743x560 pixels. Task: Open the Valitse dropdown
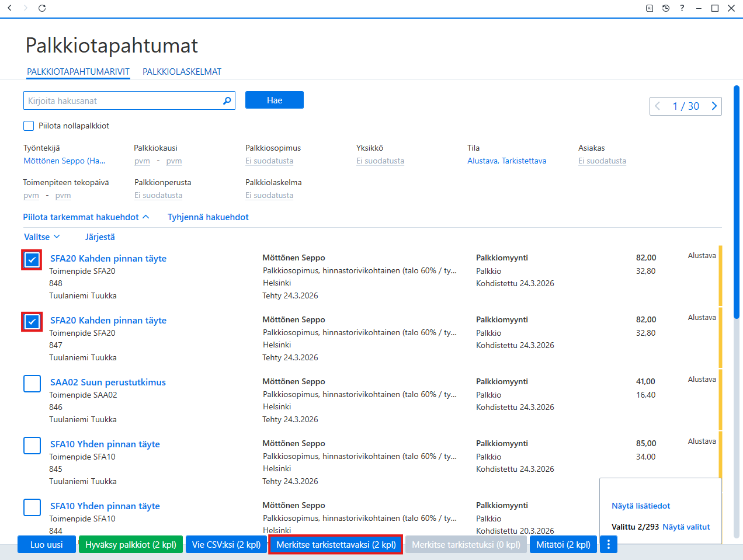pyautogui.click(x=42, y=237)
